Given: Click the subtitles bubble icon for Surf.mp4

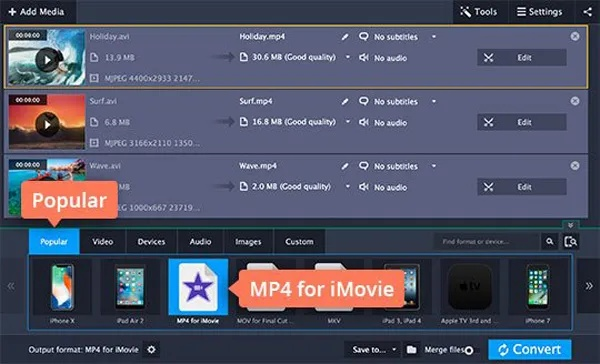Looking at the screenshot, I should (364, 101).
